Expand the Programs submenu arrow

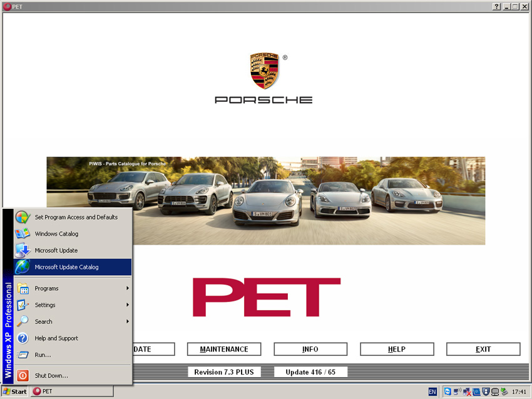coord(128,288)
